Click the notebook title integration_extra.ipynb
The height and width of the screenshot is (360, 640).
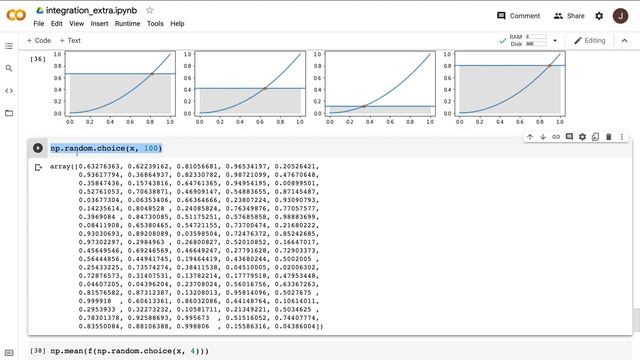click(91, 10)
